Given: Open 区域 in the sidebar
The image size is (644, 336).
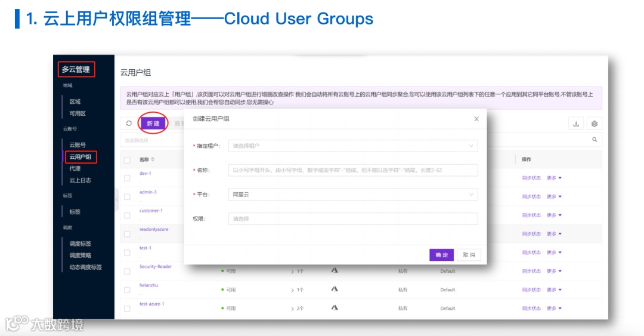Looking at the screenshot, I should pos(75,101).
